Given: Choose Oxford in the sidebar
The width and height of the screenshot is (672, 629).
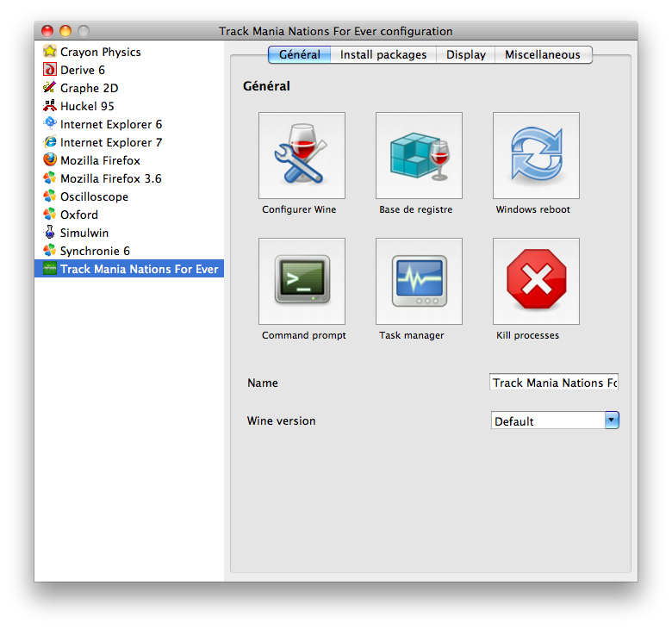Looking at the screenshot, I should coord(129,215).
